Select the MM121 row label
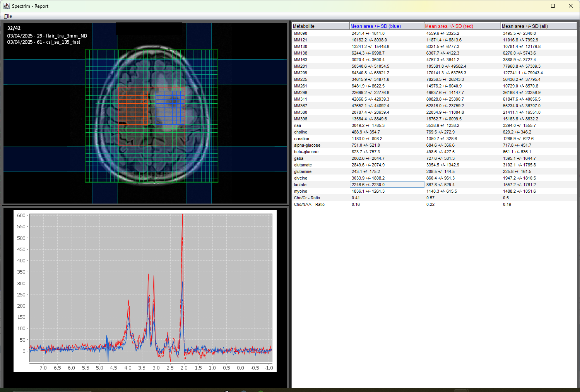Viewport: 580px width, 392px height. pyautogui.click(x=300, y=40)
